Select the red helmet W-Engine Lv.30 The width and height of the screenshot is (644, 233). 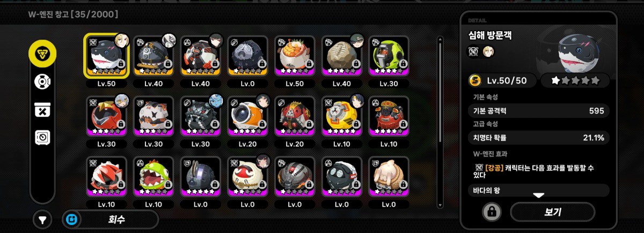click(x=106, y=117)
